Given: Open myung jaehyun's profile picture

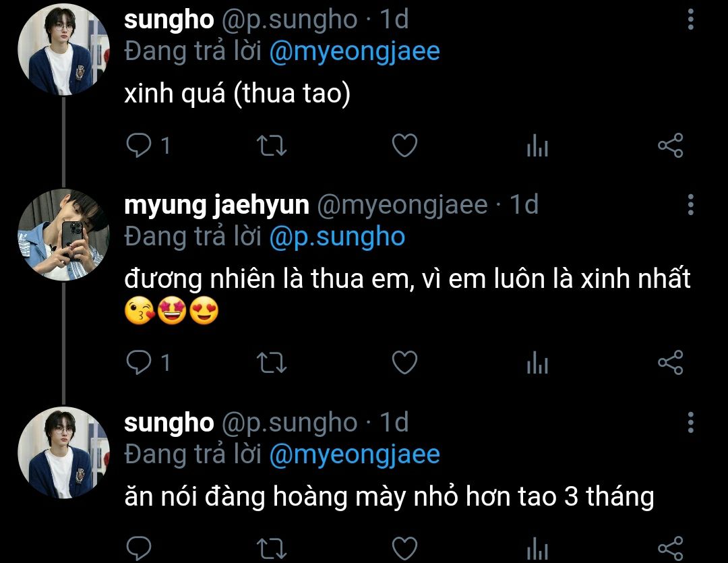Looking at the screenshot, I should [63, 235].
